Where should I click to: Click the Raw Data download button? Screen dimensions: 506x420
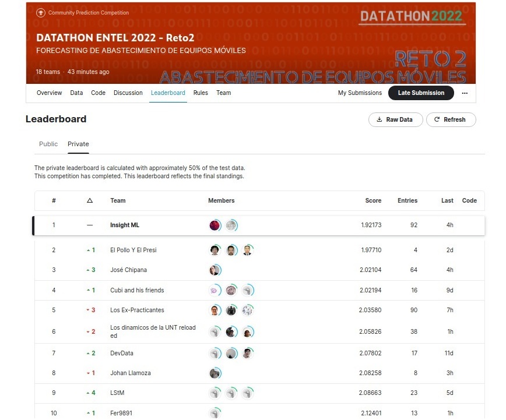click(395, 119)
